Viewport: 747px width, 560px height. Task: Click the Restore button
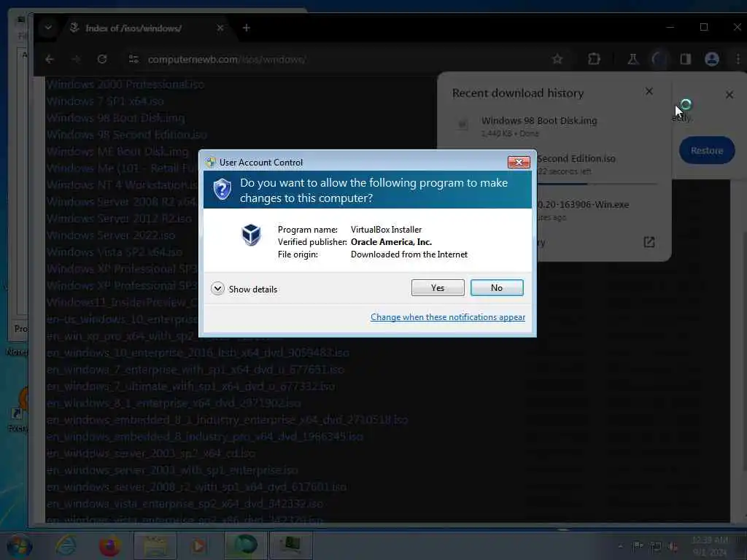(706, 150)
